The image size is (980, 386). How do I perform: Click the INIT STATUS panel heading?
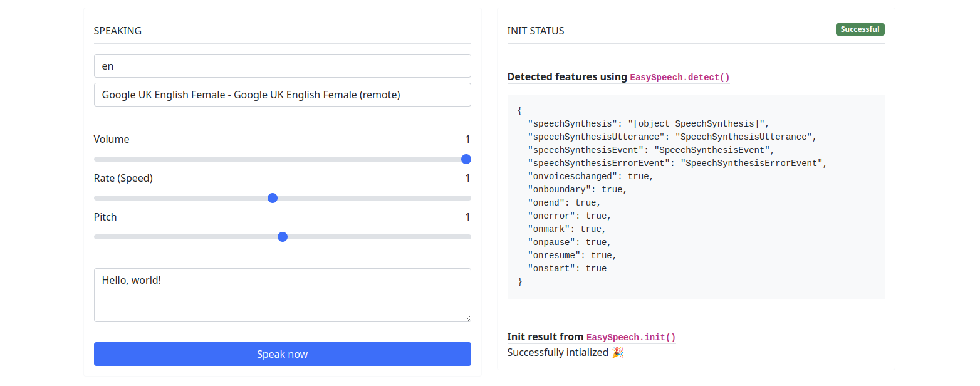pos(536,31)
